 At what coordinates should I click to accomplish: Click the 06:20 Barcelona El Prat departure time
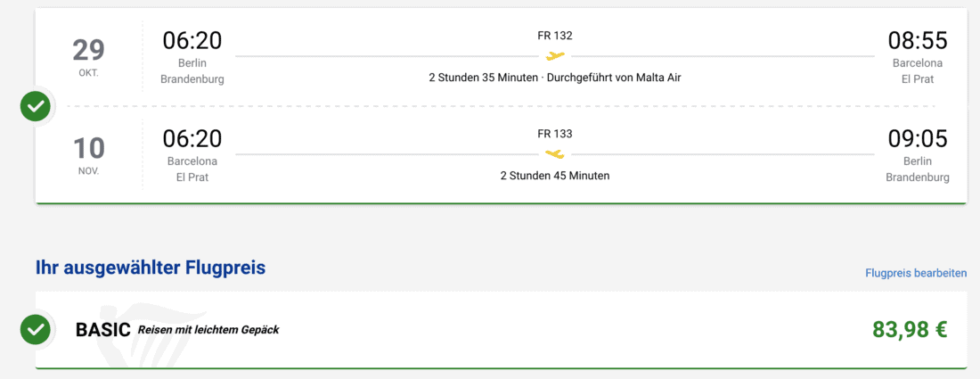(192, 139)
